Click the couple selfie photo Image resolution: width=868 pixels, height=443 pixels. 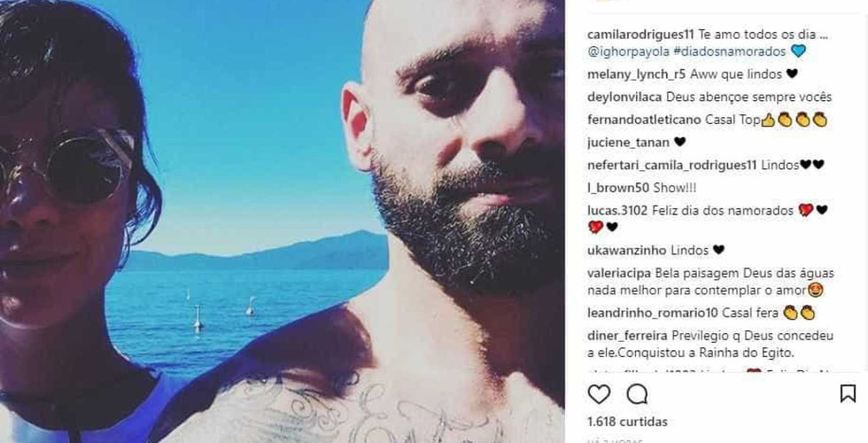[x=283, y=221]
